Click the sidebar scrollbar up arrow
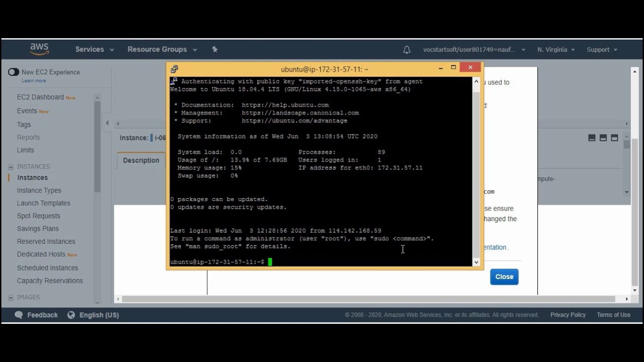 click(98, 98)
